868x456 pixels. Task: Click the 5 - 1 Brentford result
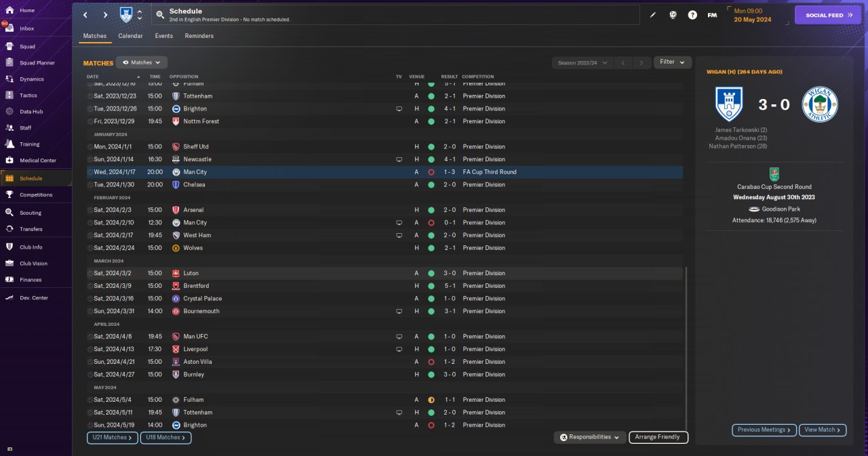(x=450, y=286)
